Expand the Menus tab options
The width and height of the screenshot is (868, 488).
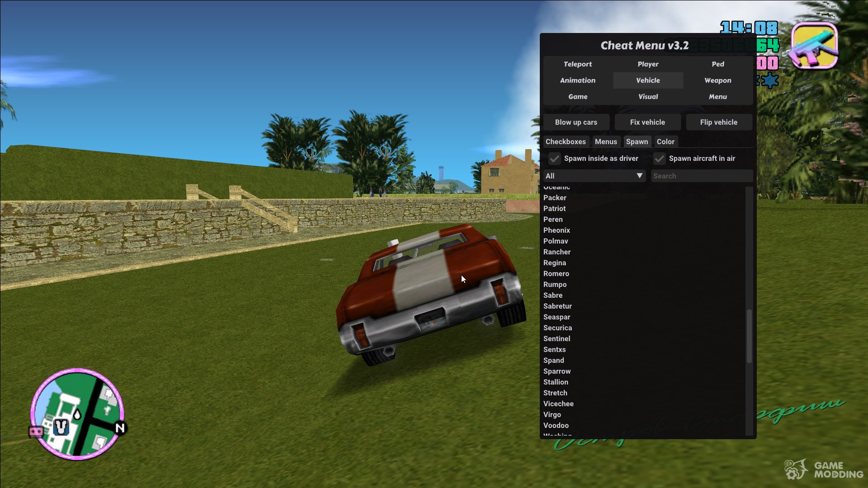point(606,141)
